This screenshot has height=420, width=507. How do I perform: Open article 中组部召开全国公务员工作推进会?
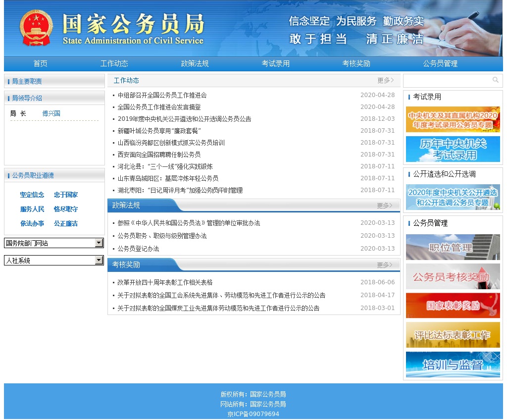(162, 95)
